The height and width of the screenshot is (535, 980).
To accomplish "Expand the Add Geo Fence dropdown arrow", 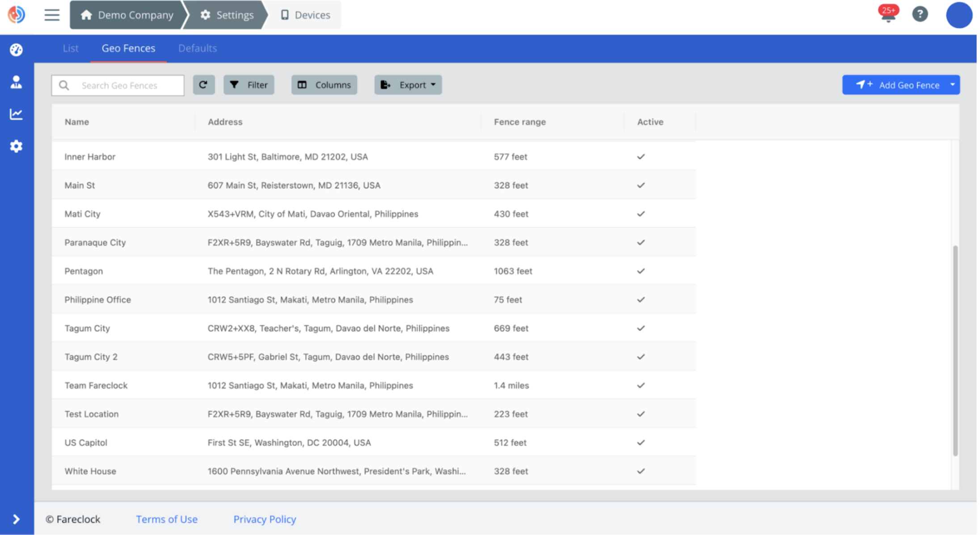I will (953, 85).
